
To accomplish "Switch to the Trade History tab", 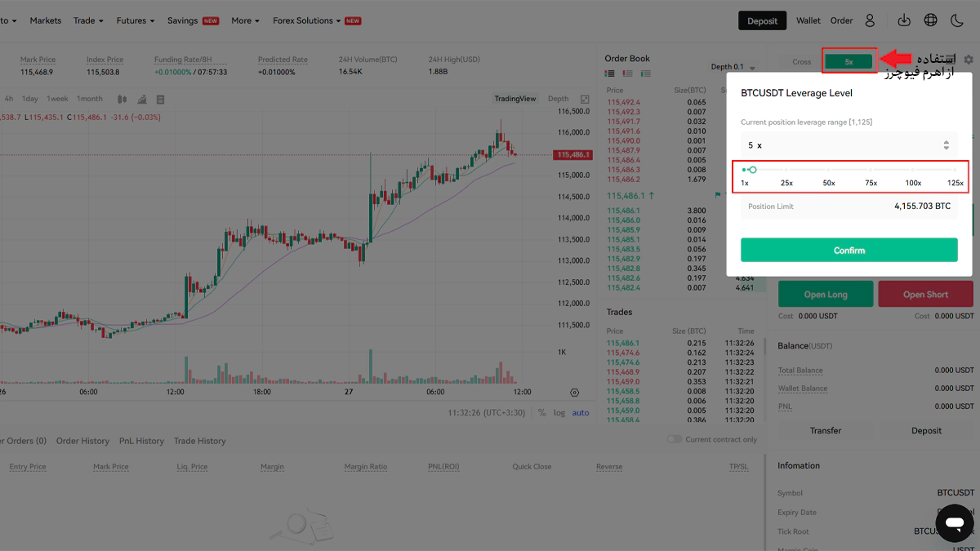I will pyautogui.click(x=199, y=441).
